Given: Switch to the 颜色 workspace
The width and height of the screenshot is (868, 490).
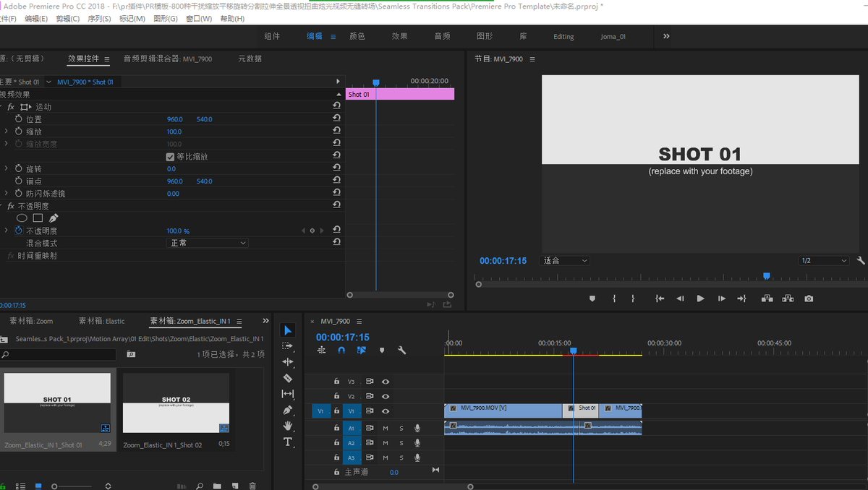Looking at the screenshot, I should pyautogui.click(x=357, y=36).
